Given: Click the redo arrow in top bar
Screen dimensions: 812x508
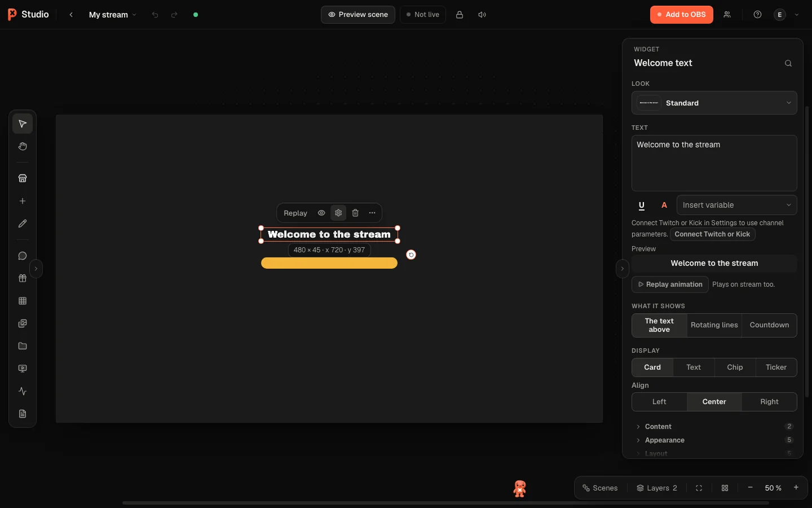Looking at the screenshot, I should coord(174,15).
